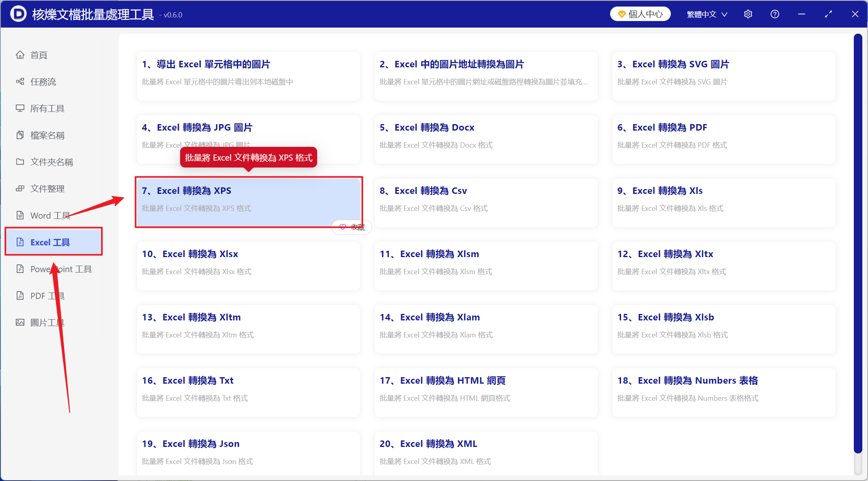
Task: Select Excel 轉換為 XPS card
Action: [248, 202]
